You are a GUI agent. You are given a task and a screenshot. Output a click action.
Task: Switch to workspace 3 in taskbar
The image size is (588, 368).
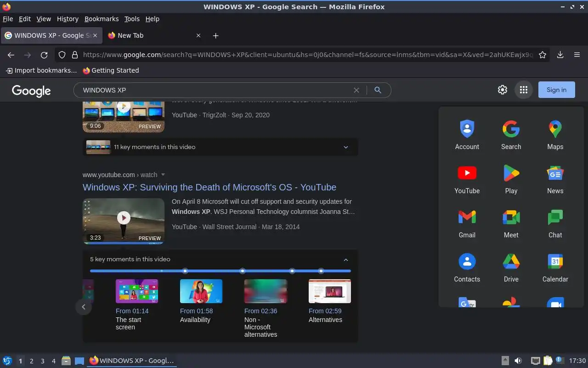click(43, 361)
